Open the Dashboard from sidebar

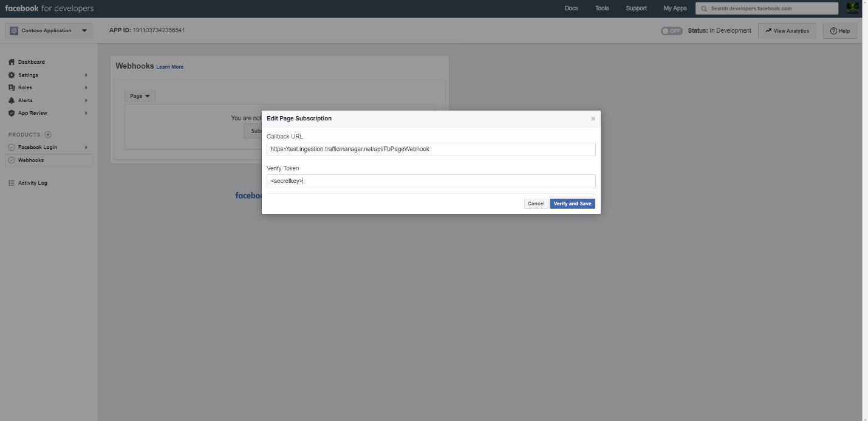coord(32,61)
